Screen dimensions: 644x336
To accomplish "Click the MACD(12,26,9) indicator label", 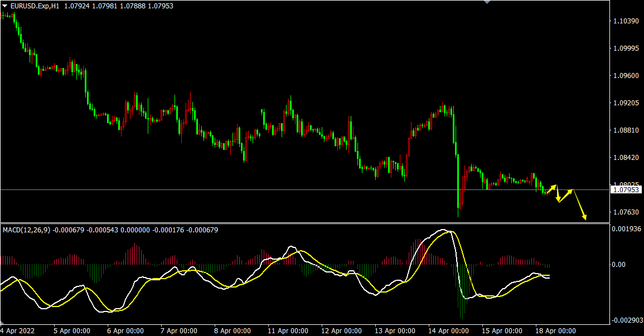I will tap(26, 230).
